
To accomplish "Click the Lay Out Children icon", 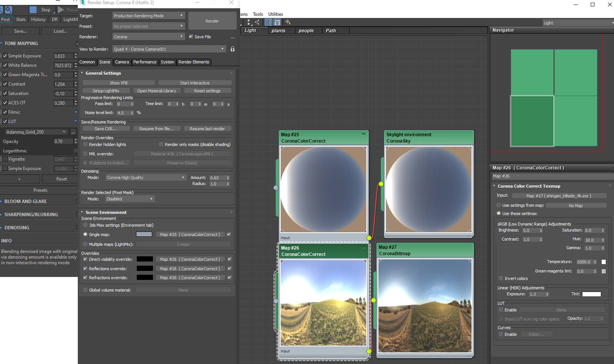I will click(257, 23).
